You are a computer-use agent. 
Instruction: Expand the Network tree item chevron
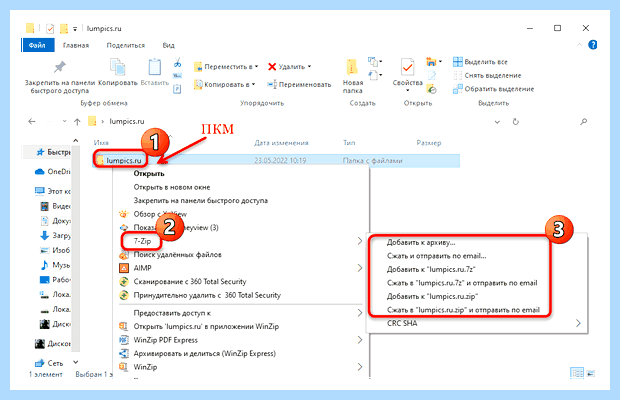coord(76,362)
